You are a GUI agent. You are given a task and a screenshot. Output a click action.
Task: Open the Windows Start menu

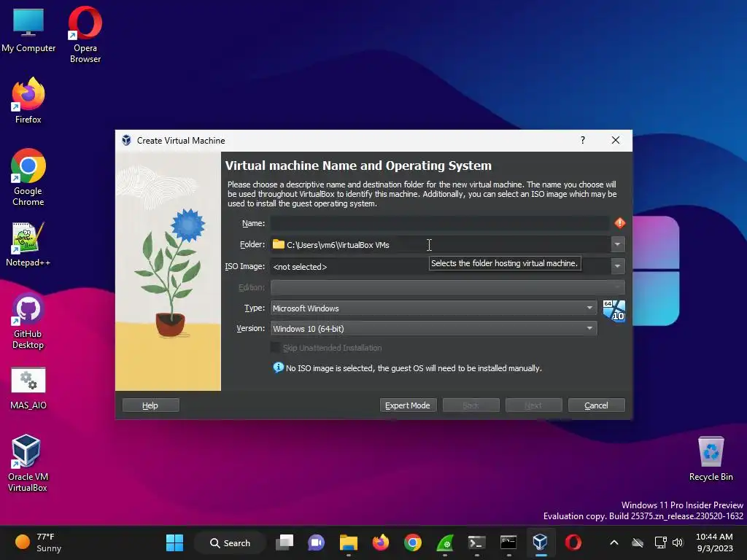click(x=174, y=542)
